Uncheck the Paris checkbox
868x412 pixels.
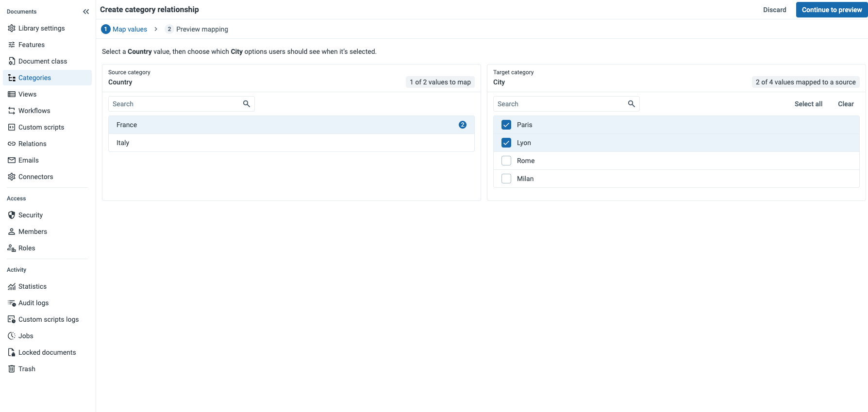coord(506,125)
